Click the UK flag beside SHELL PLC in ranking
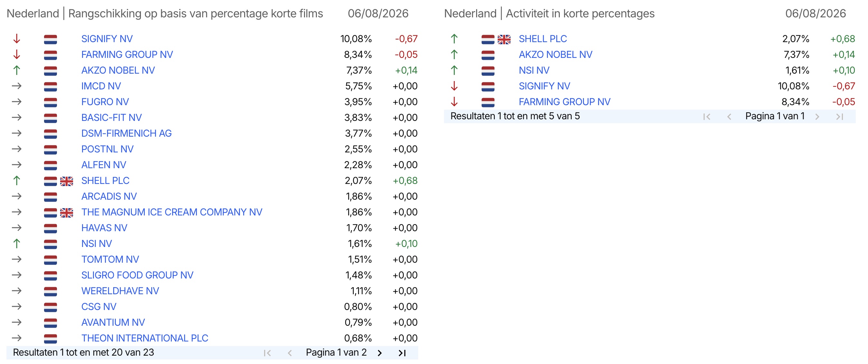Viewport: 868px width, 364px height. click(67, 181)
